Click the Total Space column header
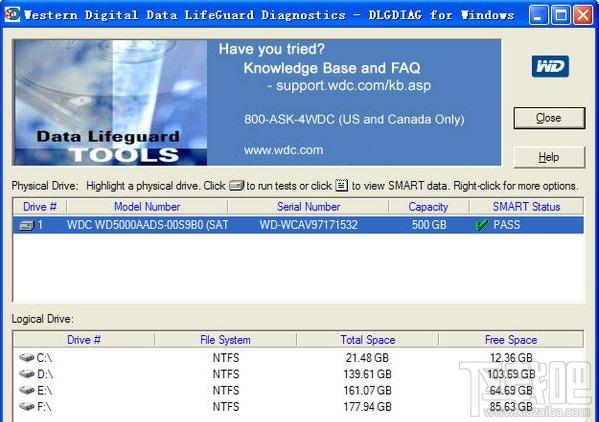Screen dimensions: 599x422 point(367,340)
